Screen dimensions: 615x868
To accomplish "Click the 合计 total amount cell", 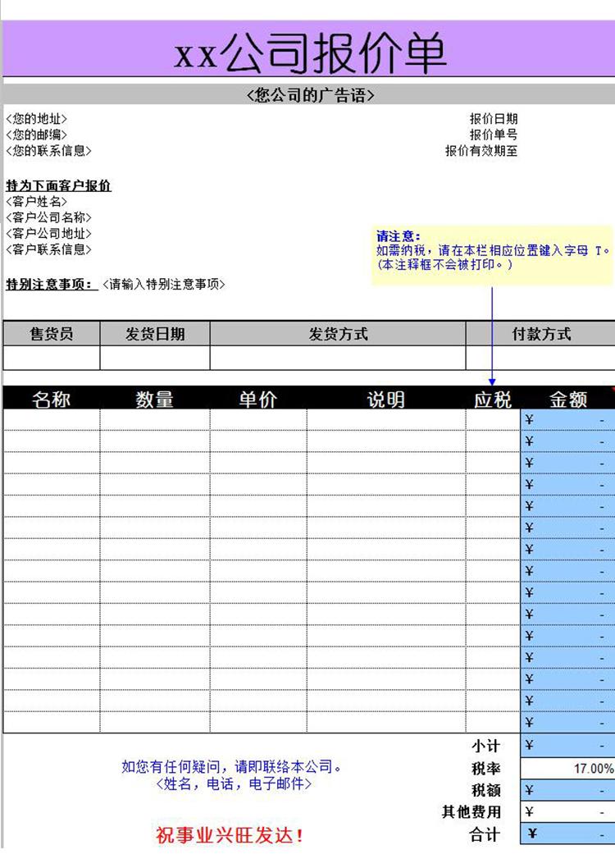I will tap(567, 834).
